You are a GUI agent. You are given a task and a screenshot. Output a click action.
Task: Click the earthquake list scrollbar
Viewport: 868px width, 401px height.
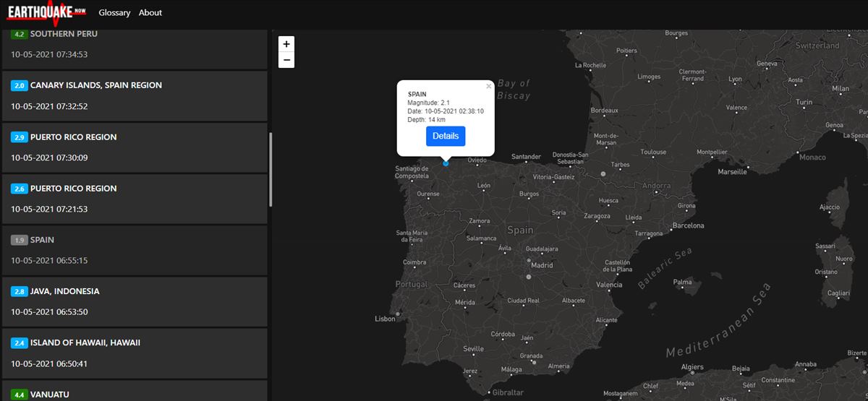pyautogui.click(x=271, y=170)
